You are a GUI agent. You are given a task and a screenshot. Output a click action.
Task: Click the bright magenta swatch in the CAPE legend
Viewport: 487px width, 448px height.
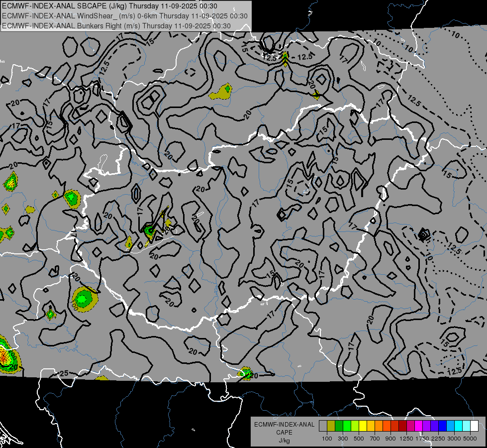coord(419,426)
